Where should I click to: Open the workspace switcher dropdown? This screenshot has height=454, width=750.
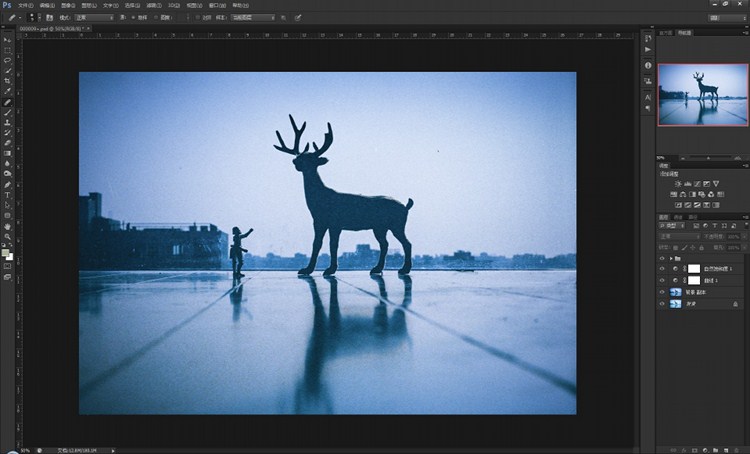727,18
